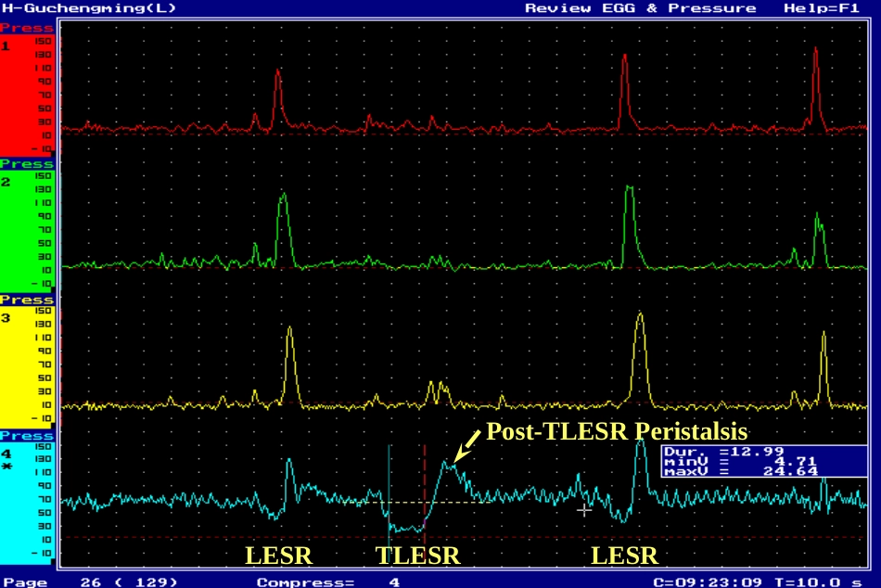Click the asterisk marker under channel 4
The height and width of the screenshot is (588, 881).
[6, 467]
